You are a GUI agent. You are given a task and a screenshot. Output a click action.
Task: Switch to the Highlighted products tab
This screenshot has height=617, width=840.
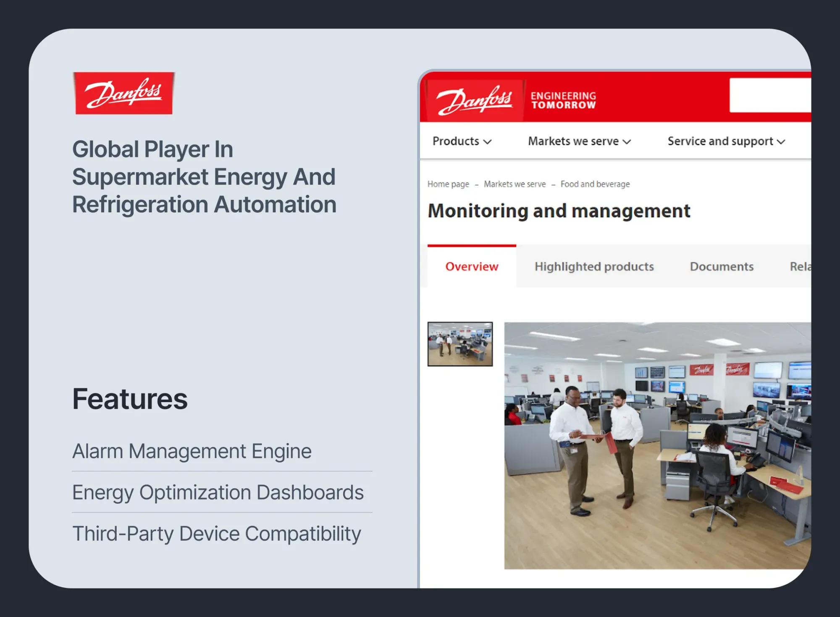tap(594, 267)
